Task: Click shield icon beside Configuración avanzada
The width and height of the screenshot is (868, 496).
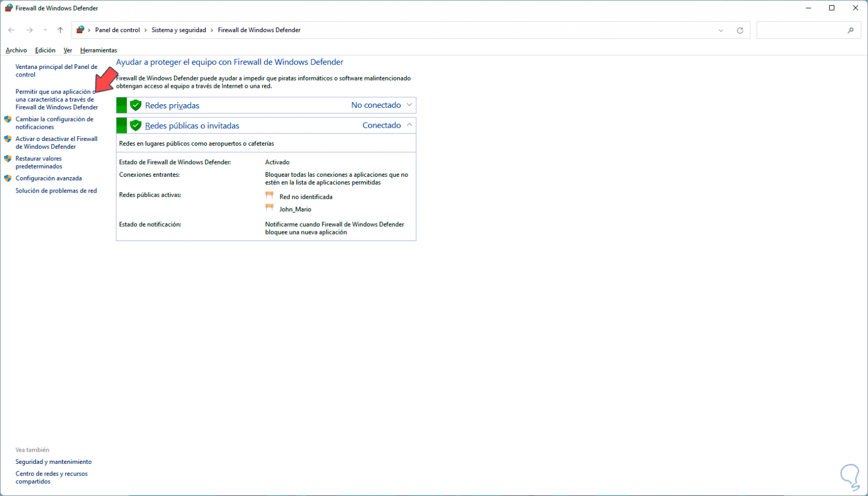Action: pyautogui.click(x=8, y=178)
